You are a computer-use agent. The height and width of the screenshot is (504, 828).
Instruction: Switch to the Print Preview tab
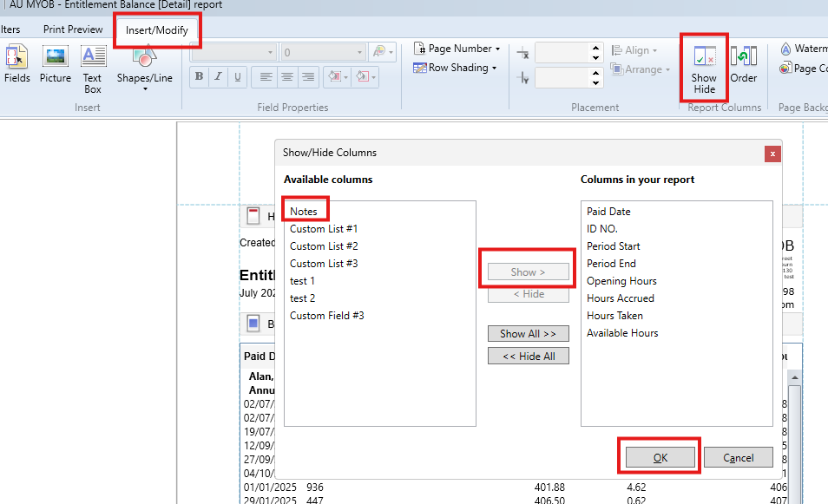click(73, 29)
